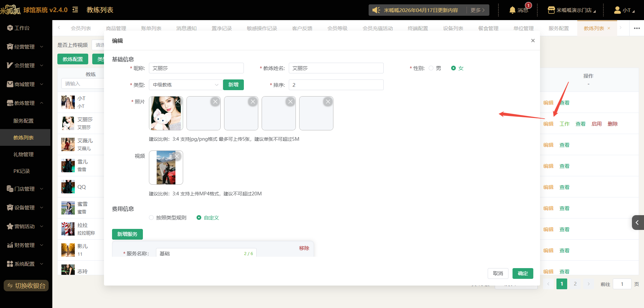The height and width of the screenshot is (308, 644).
Task: Expand 商城管理 sidebar menu
Action: 25,84
